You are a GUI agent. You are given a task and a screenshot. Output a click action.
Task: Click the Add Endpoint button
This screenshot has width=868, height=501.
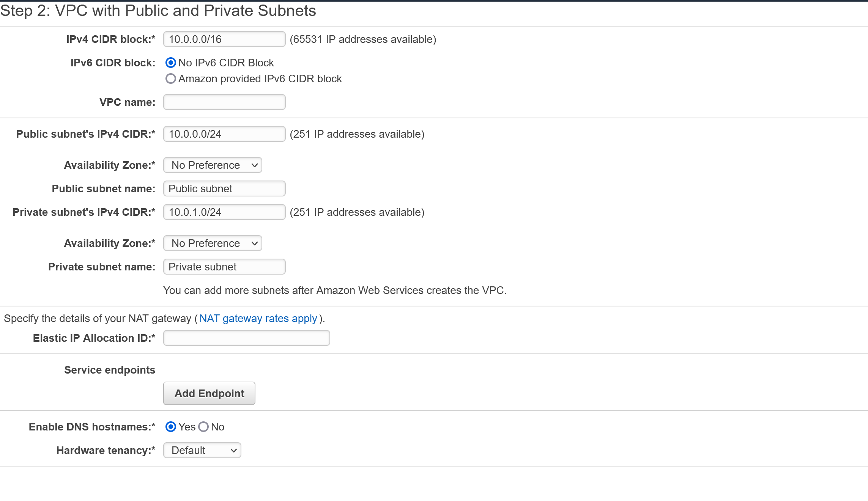pyautogui.click(x=209, y=393)
